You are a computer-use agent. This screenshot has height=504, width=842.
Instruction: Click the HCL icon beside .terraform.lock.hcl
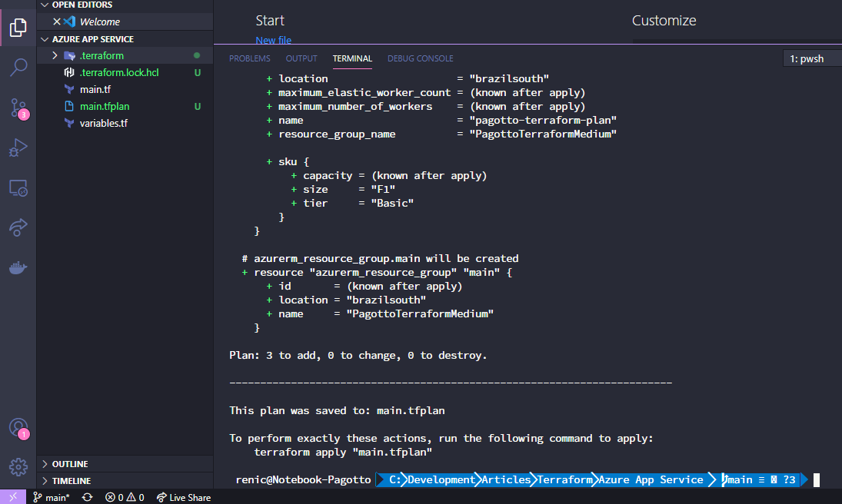coord(69,72)
